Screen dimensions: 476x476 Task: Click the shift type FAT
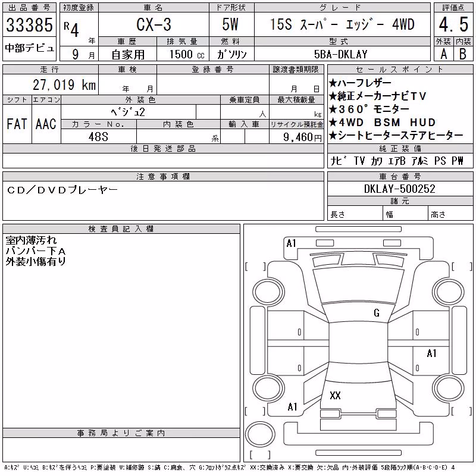click(17, 124)
